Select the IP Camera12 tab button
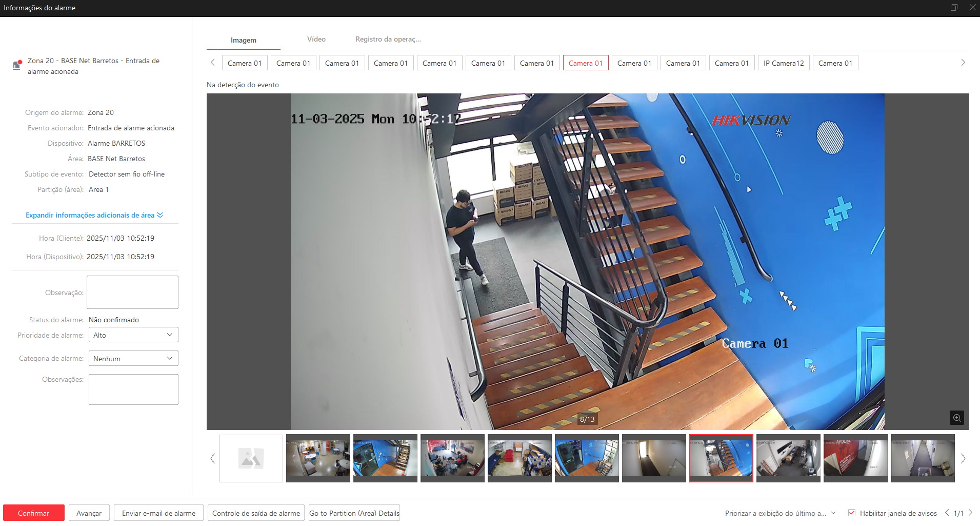The width and height of the screenshot is (980, 526). [x=783, y=63]
